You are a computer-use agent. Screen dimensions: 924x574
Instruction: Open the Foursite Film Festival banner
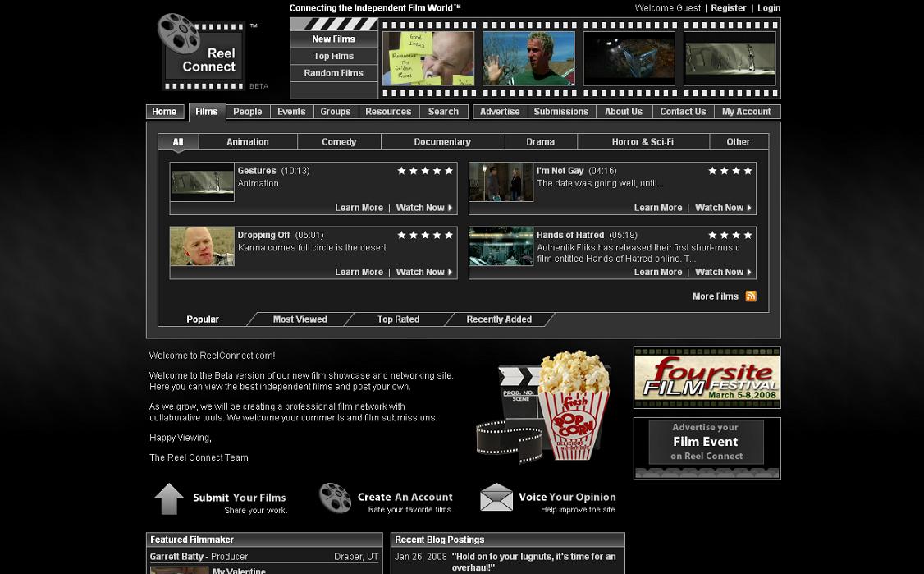(707, 378)
